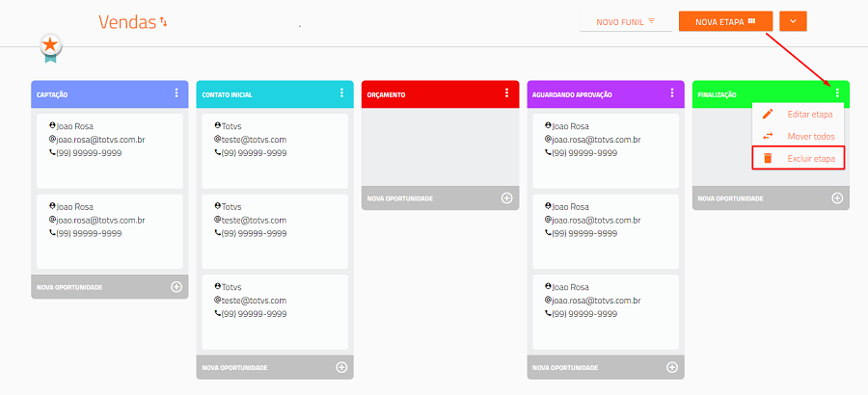Click the AGUARDANDO APROVAÇÃO column header title
868x395 pixels.
coord(572,94)
